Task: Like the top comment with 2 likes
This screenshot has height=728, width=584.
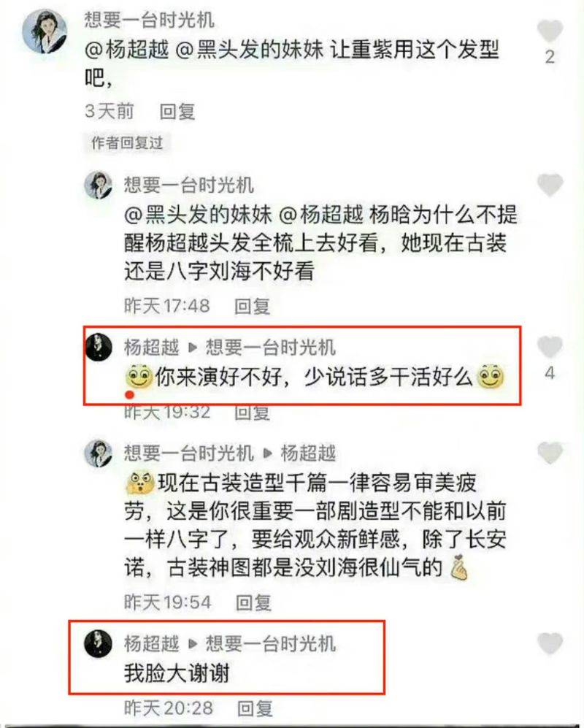Action: pyautogui.click(x=550, y=31)
